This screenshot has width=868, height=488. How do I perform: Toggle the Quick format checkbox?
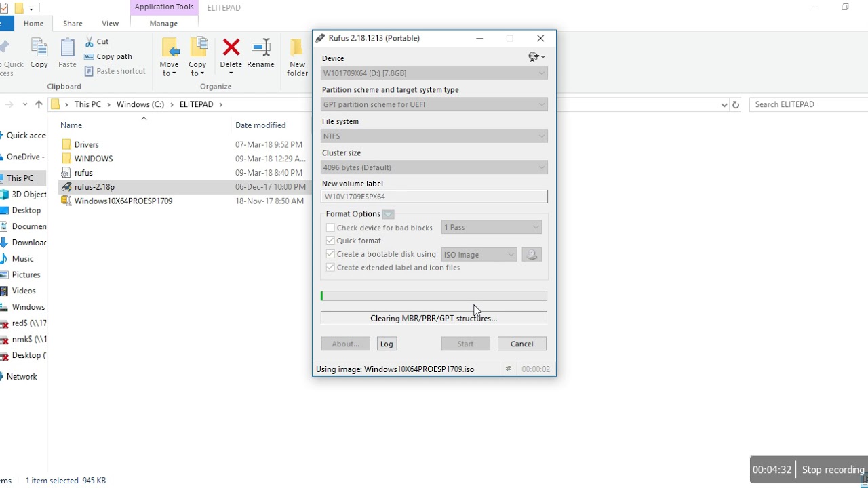click(330, 241)
